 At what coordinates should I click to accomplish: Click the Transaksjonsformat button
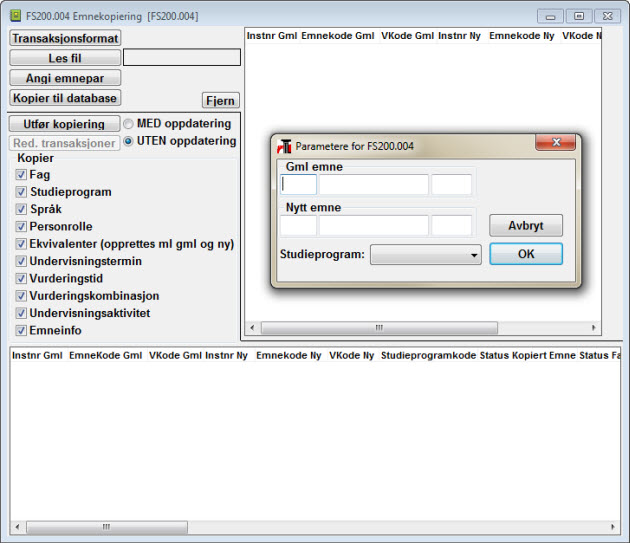[65, 38]
